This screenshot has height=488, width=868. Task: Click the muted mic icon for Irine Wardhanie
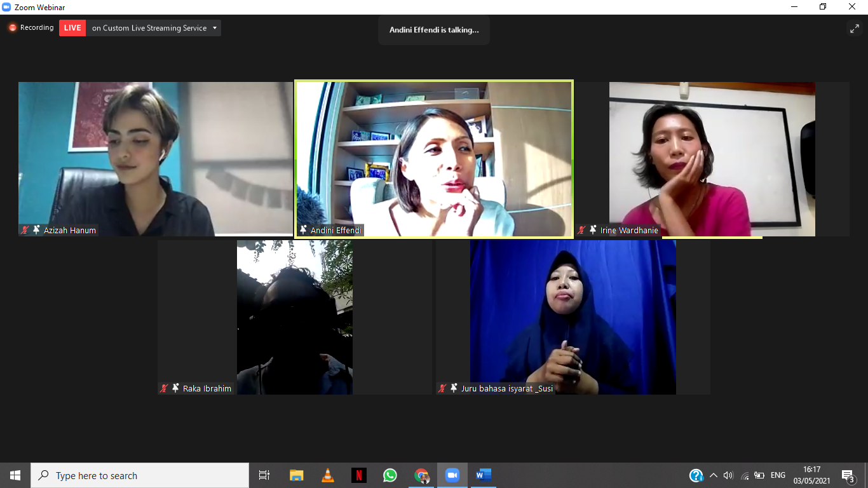pos(581,230)
